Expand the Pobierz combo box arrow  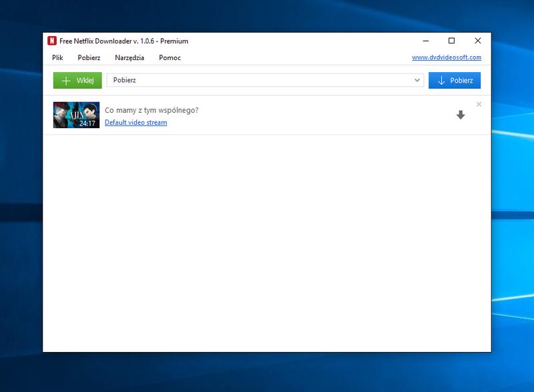[x=417, y=80]
